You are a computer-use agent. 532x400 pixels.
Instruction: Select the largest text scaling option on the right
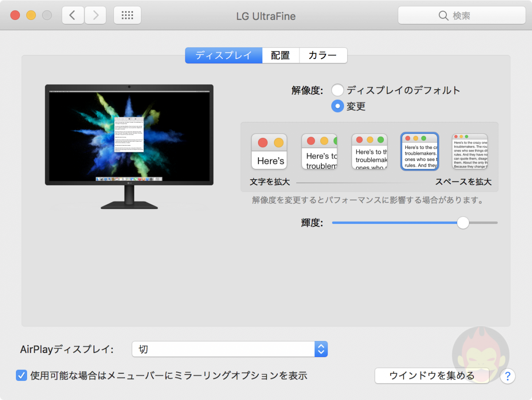pyautogui.click(x=469, y=151)
